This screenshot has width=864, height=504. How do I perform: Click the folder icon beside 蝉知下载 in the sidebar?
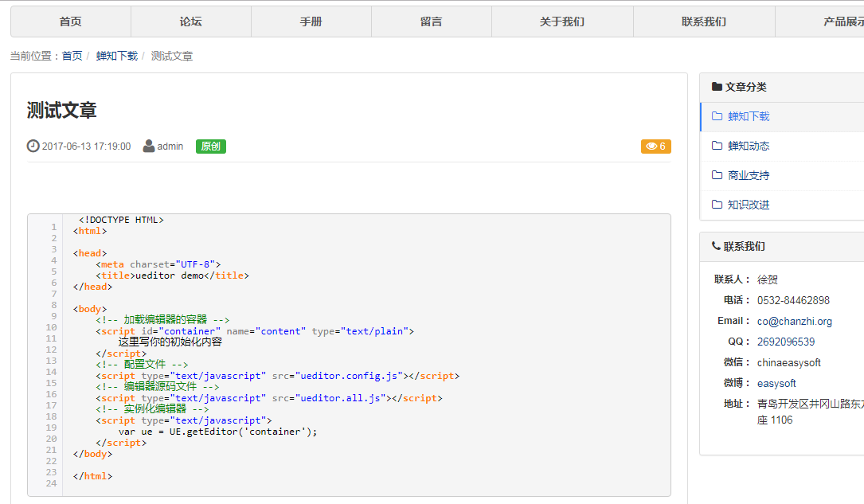pyautogui.click(x=717, y=116)
